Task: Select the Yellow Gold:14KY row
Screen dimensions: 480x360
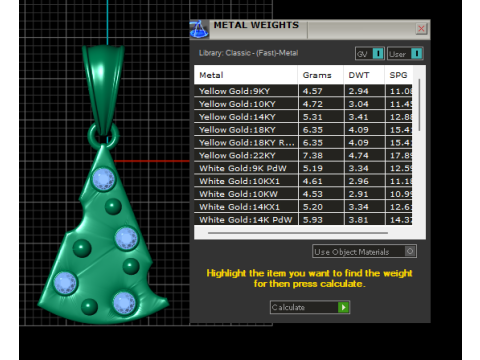Action: [303, 117]
